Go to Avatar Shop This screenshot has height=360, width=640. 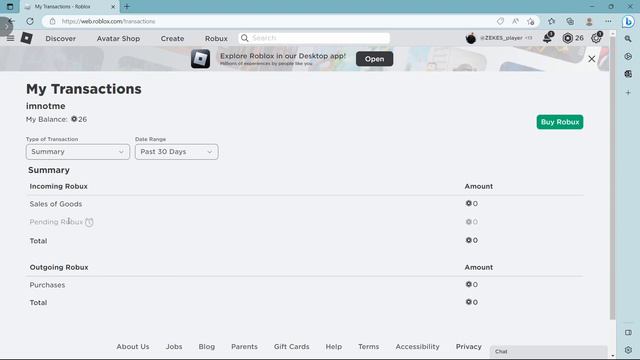click(x=118, y=38)
